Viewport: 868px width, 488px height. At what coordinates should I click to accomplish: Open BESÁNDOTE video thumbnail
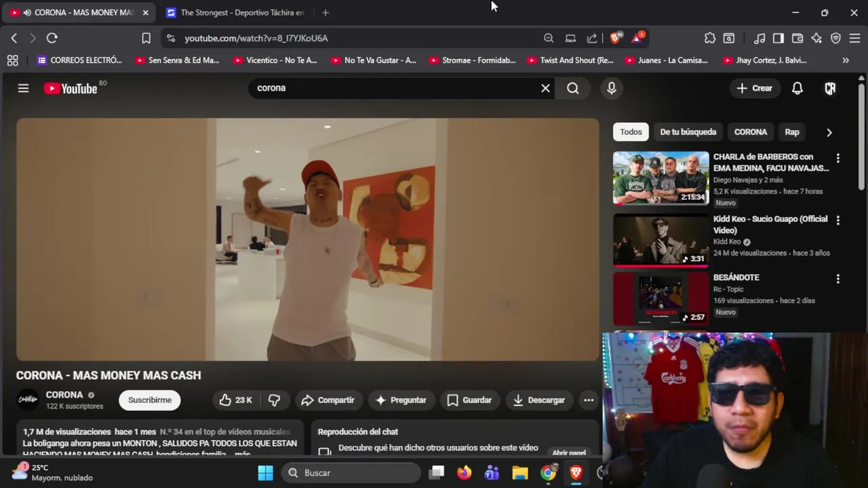tap(661, 298)
